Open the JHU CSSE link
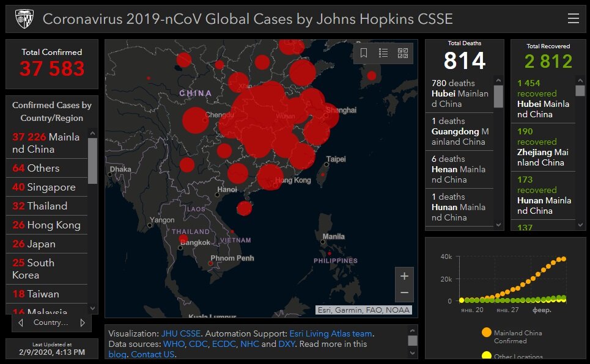 click(180, 333)
